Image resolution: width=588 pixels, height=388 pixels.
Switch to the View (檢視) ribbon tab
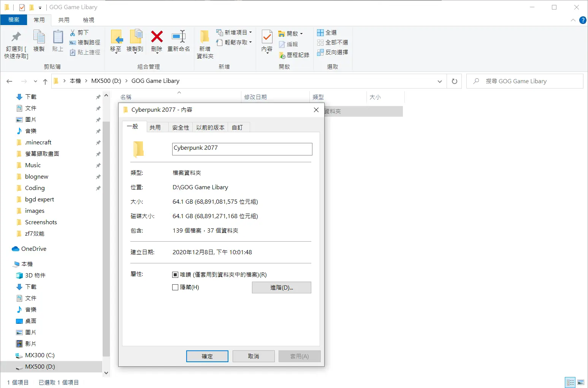[89, 20]
